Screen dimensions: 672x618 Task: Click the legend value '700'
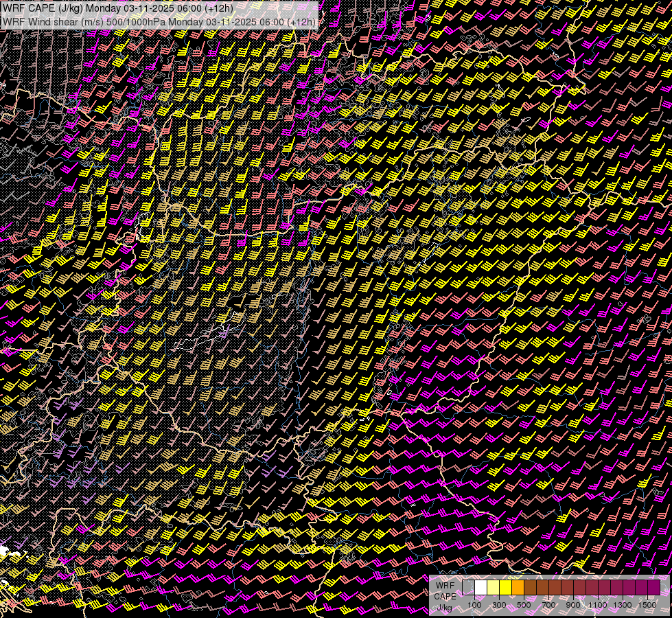(548, 605)
